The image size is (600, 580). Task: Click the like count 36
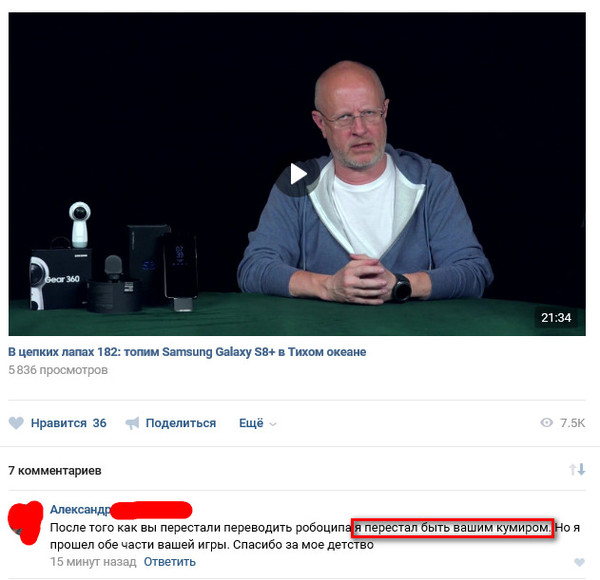(99, 423)
